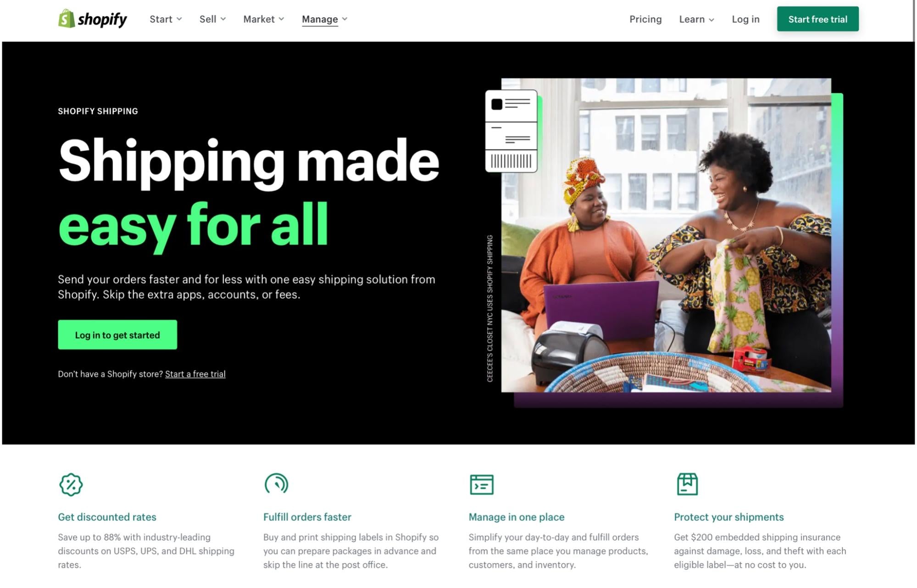The image size is (917, 588).
Task: Open the Manage dropdown menu
Action: coord(325,19)
